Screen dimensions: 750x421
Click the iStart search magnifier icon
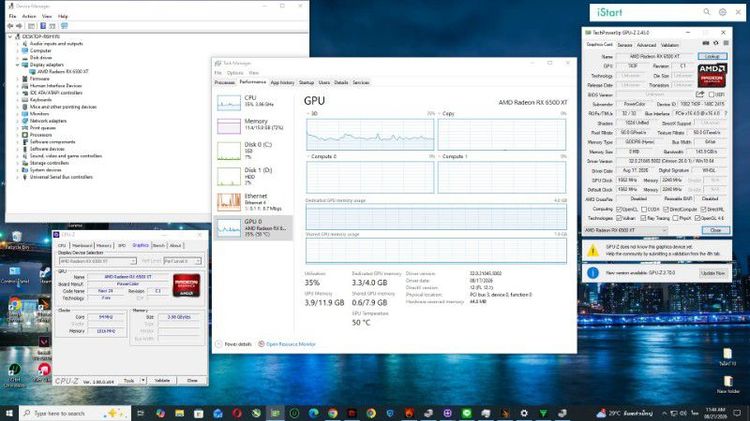pyautogui.click(x=706, y=12)
